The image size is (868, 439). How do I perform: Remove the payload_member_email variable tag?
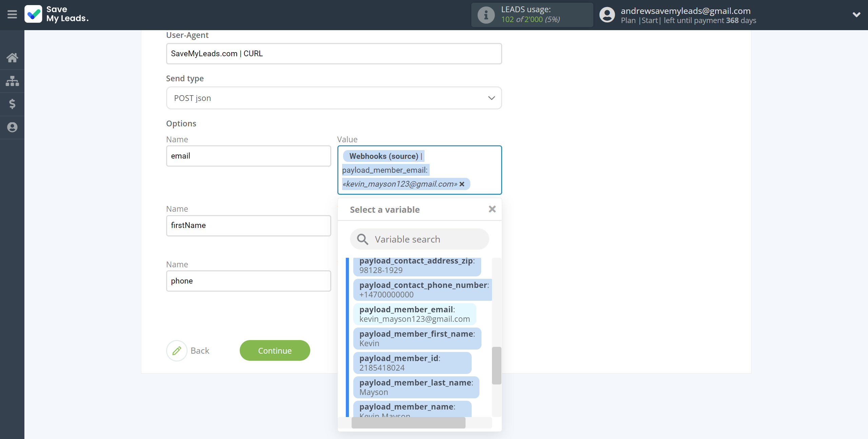462,184
